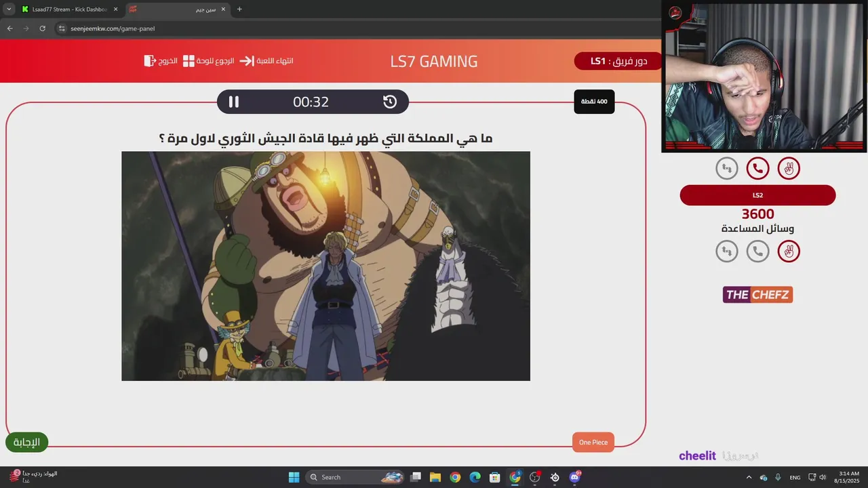Select the سين جيم browser tab
The width and height of the screenshot is (868, 488).
[x=176, y=9]
